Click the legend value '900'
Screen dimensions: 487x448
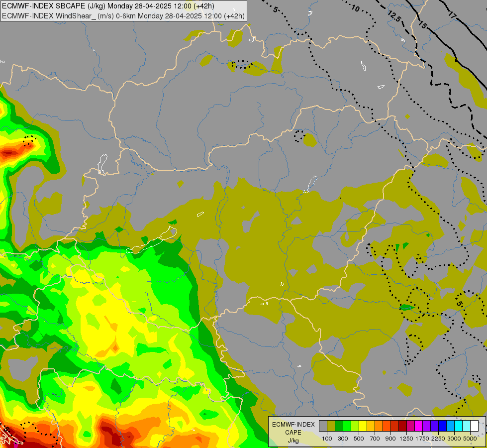pos(390,439)
